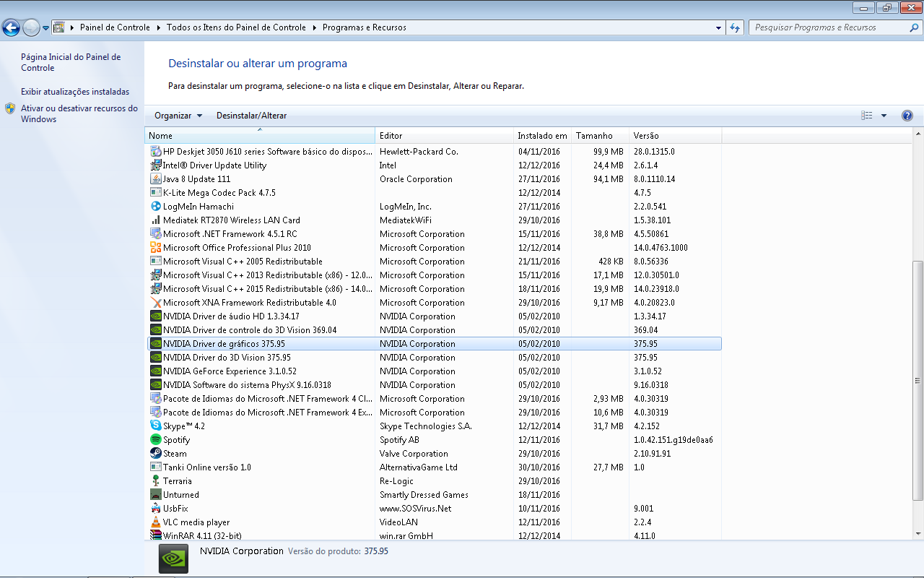Click the Back navigation arrow button
The image size is (924, 578).
tap(11, 28)
